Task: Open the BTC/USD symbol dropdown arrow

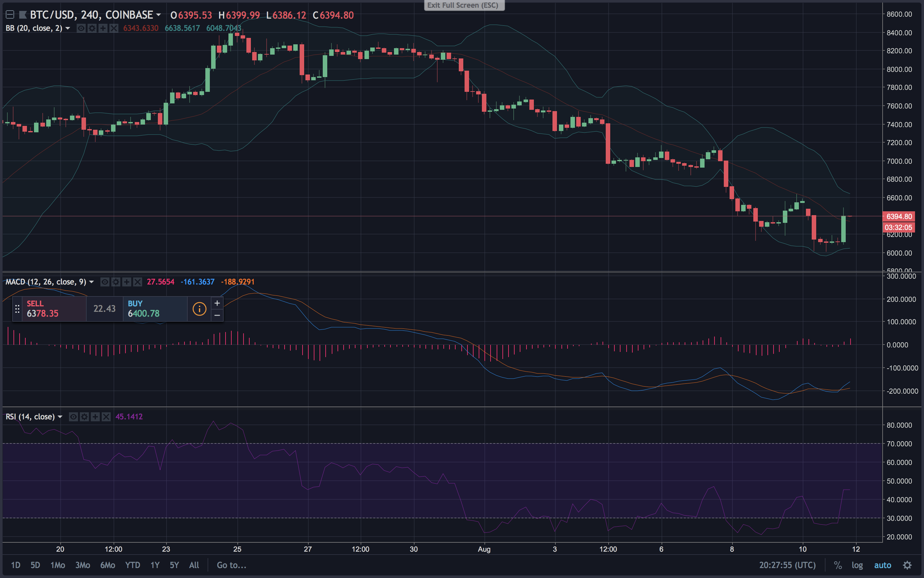Action: click(x=158, y=15)
